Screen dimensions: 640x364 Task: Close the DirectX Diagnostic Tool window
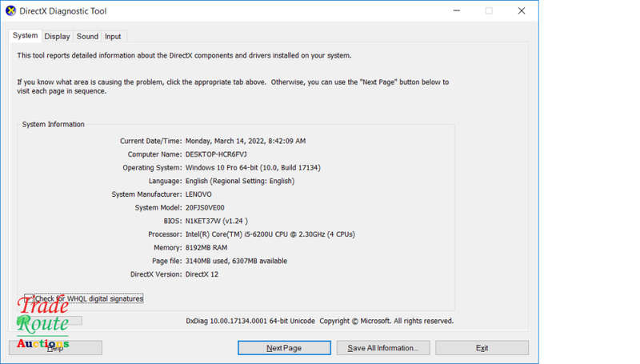522,10
